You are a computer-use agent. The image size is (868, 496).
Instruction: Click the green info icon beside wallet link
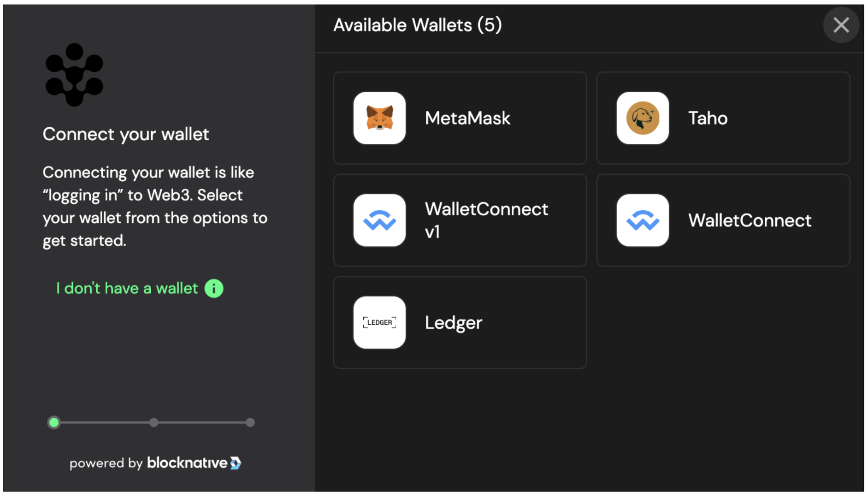click(x=214, y=288)
